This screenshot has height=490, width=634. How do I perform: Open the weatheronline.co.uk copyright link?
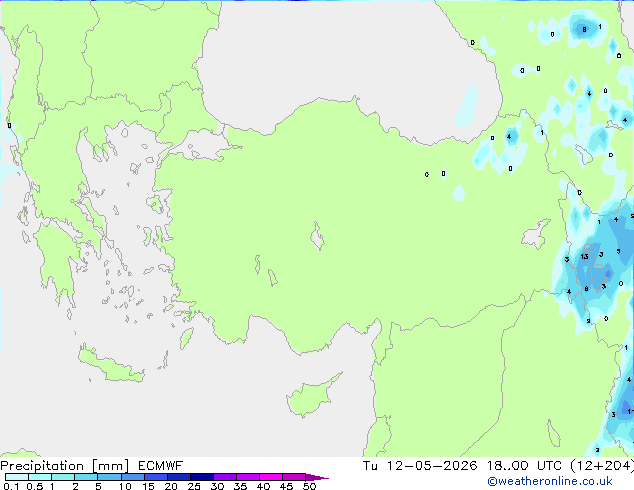point(549,481)
